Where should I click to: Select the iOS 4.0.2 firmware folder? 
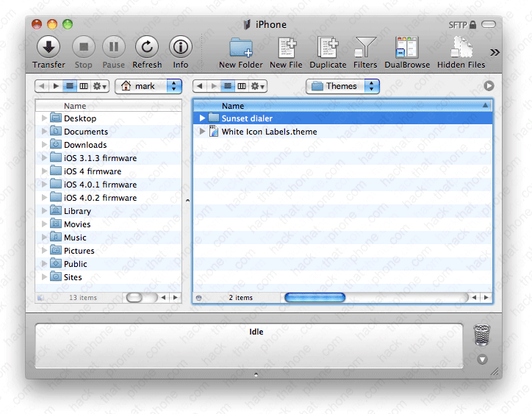pos(100,198)
